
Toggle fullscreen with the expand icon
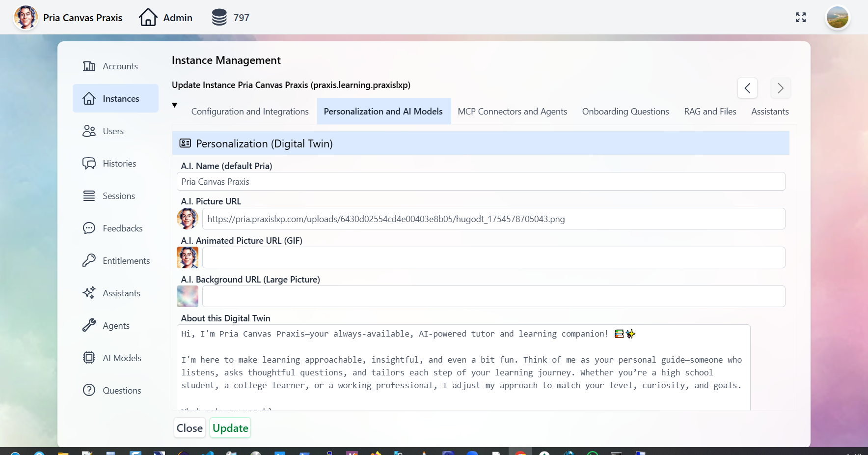pos(801,18)
